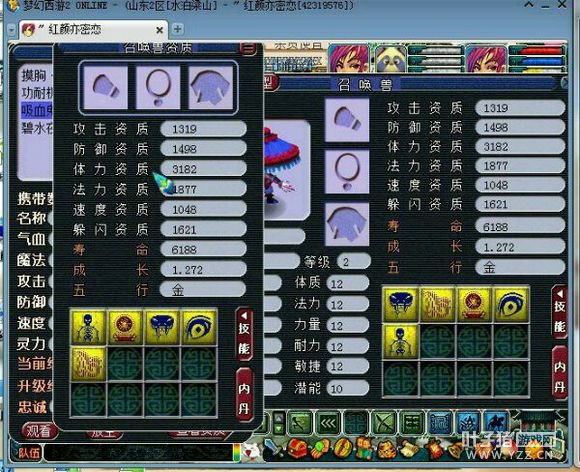Click the blue mana bar at top right
Image resolution: width=580 pixels, height=472 pixels.
pyautogui.click(x=537, y=60)
